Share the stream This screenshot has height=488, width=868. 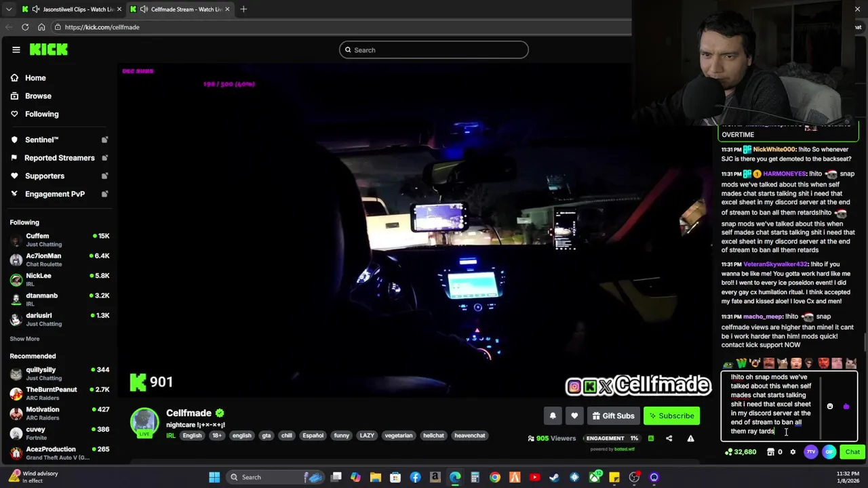pyautogui.click(x=669, y=439)
